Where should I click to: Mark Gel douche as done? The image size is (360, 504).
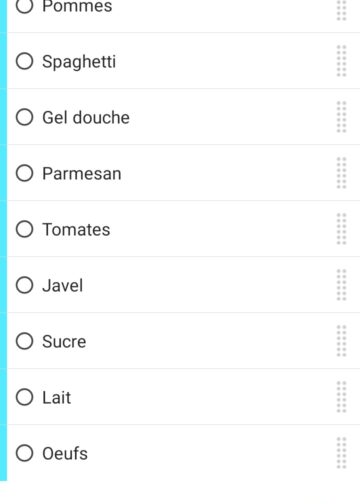25,117
